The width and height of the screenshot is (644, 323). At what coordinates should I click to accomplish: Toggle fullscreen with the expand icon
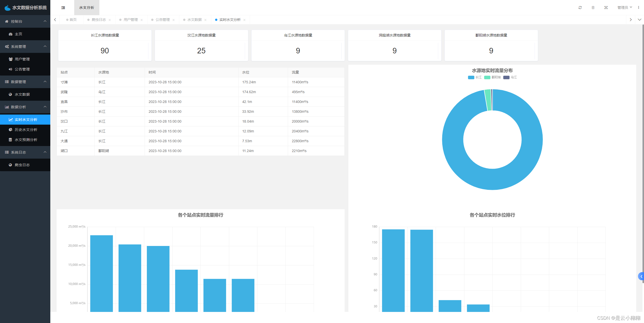coord(606,8)
